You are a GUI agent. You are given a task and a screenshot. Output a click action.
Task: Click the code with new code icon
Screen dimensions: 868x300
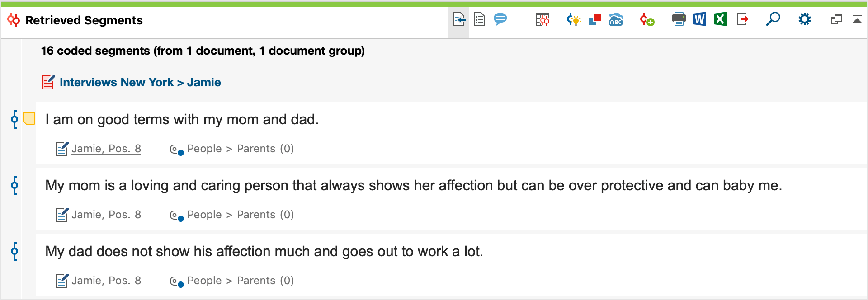coord(647,19)
